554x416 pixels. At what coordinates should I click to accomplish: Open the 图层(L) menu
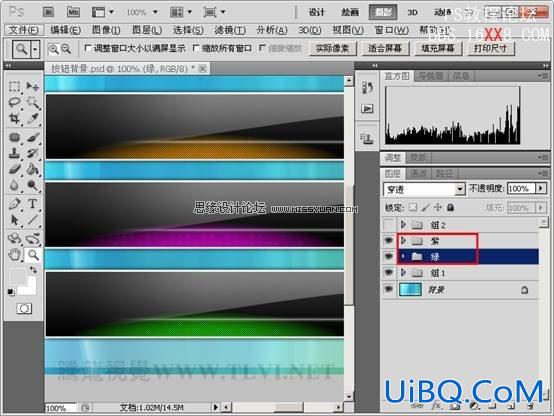coord(147,30)
